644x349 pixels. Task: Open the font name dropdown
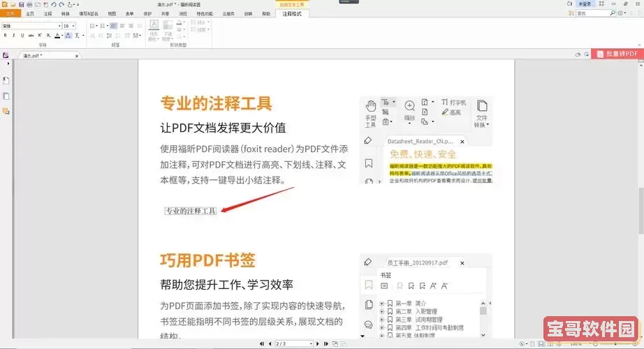[59, 26]
